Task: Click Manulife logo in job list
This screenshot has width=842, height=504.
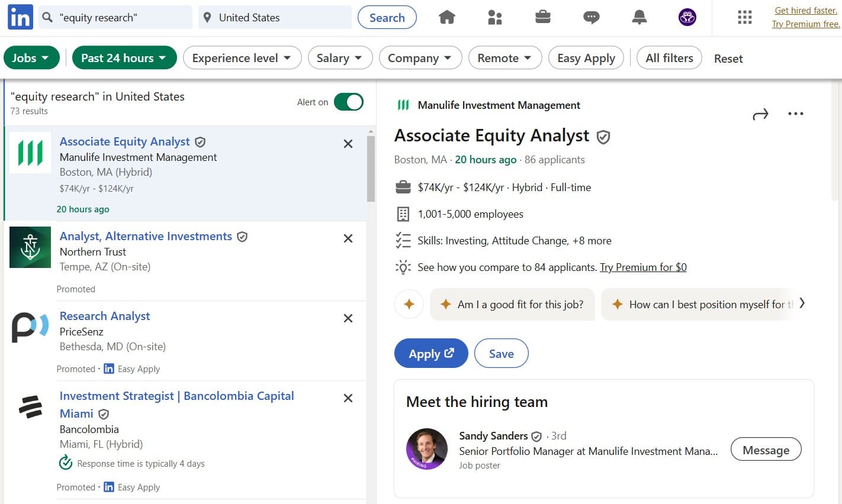Action: (30, 153)
